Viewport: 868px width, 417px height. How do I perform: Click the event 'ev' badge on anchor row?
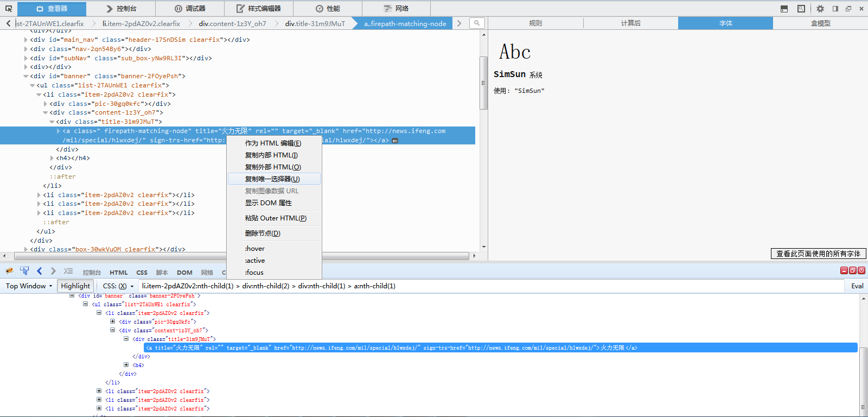(x=395, y=141)
